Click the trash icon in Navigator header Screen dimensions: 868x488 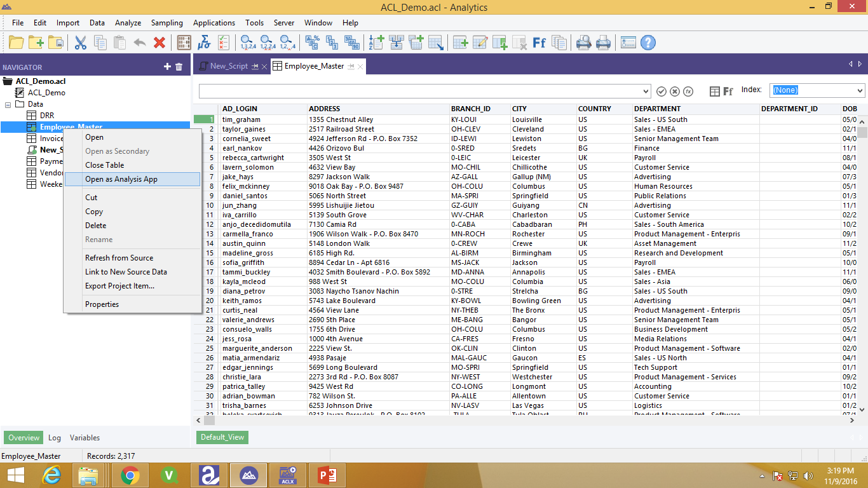click(179, 67)
